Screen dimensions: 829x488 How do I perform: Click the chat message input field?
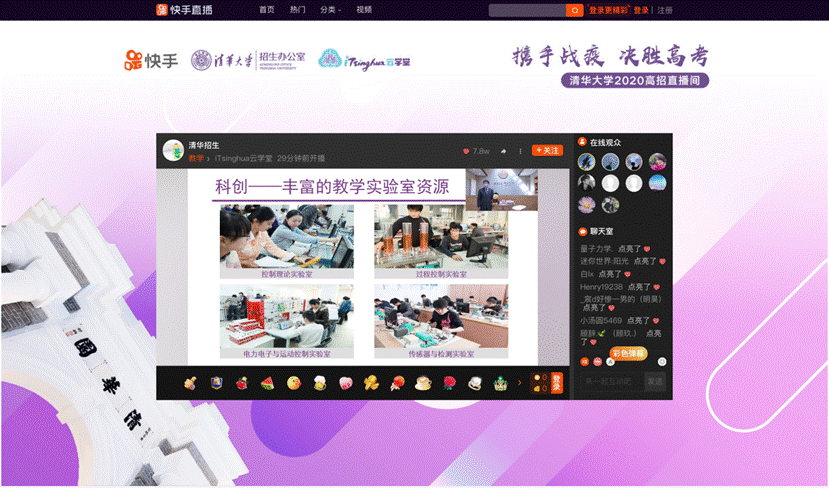coord(610,381)
